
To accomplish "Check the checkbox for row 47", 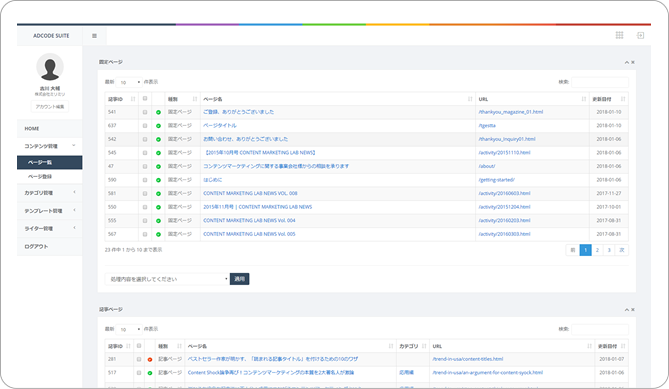I will 145,166.
